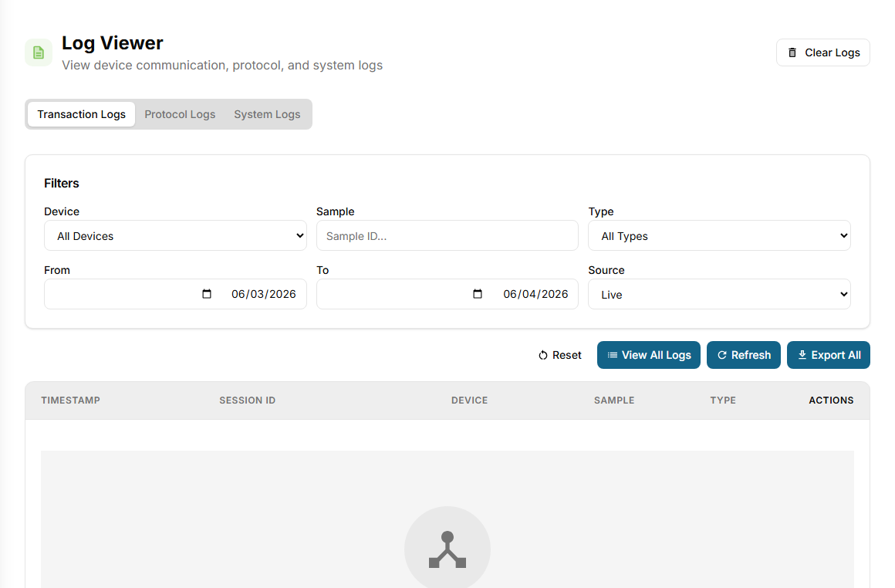Click the Clear Logs button

pos(822,52)
